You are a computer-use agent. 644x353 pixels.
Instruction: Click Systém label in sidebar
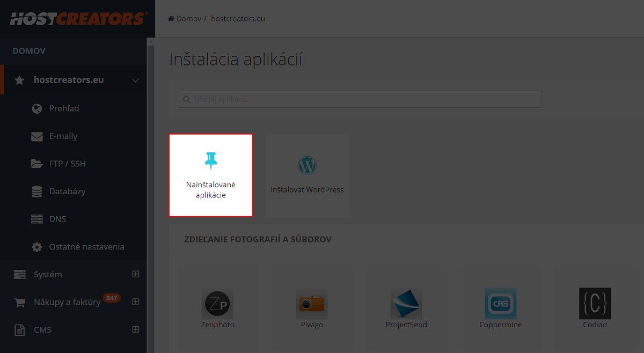point(48,274)
